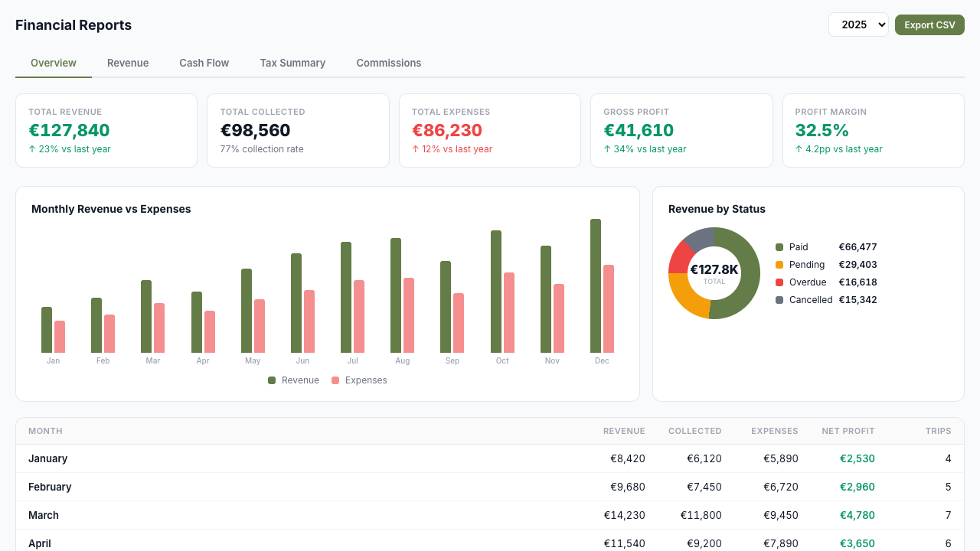Click the Revenue column header in table
The width and height of the screenshot is (980, 551).
click(x=624, y=431)
